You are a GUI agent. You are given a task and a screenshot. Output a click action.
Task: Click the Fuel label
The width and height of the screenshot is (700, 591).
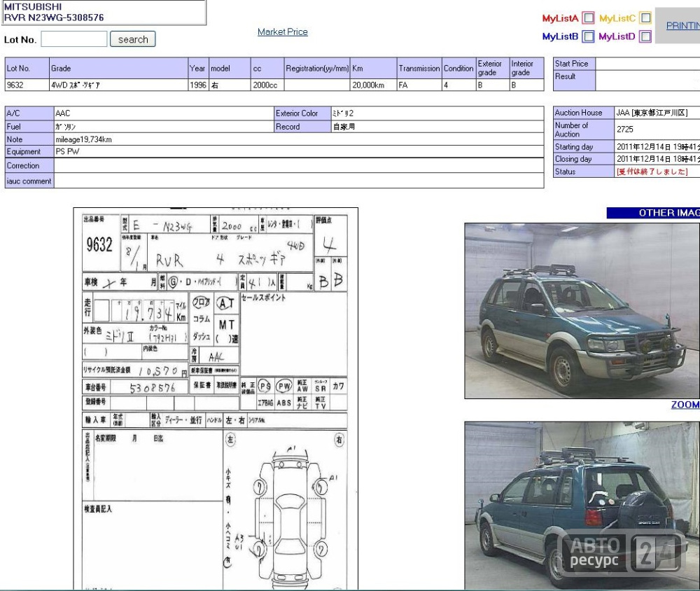click(x=29, y=127)
